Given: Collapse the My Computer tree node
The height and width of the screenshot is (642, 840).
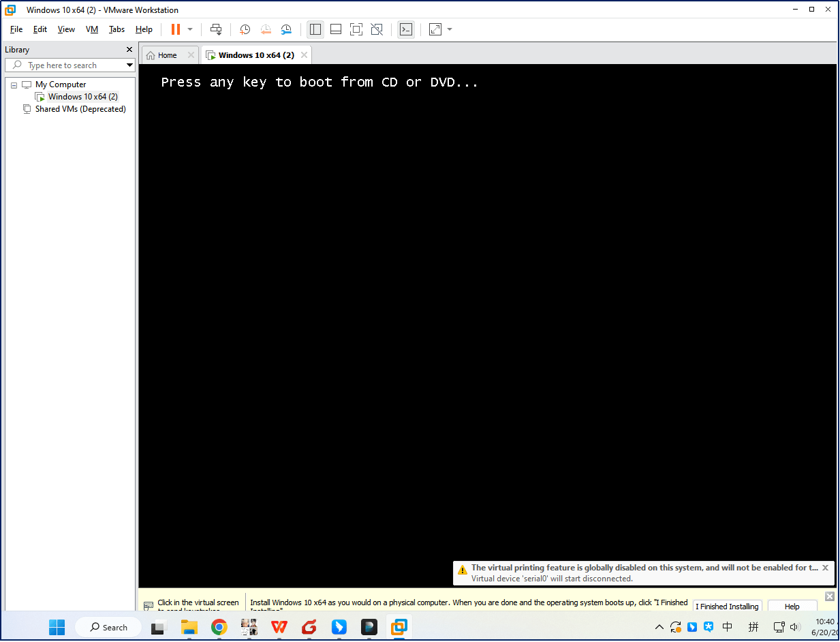Looking at the screenshot, I should coord(14,84).
